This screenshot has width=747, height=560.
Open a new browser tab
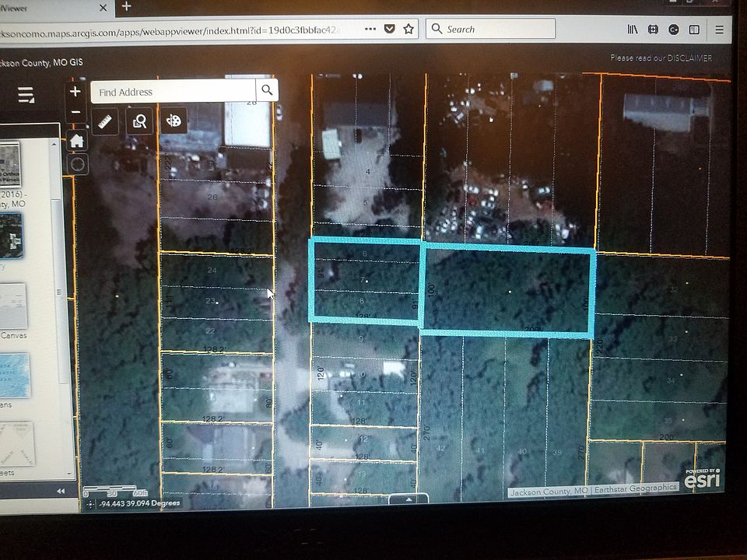(126, 6)
